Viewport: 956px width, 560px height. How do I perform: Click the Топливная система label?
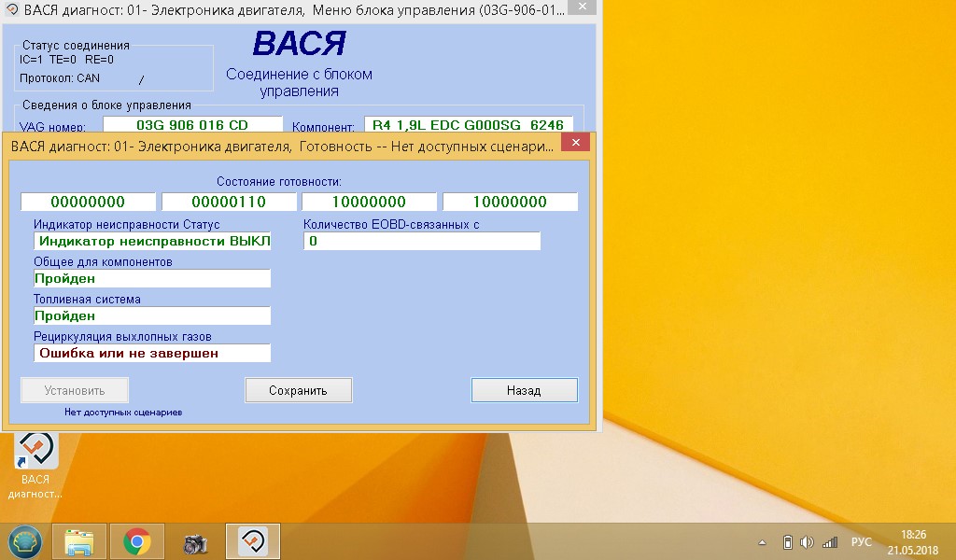point(87,300)
